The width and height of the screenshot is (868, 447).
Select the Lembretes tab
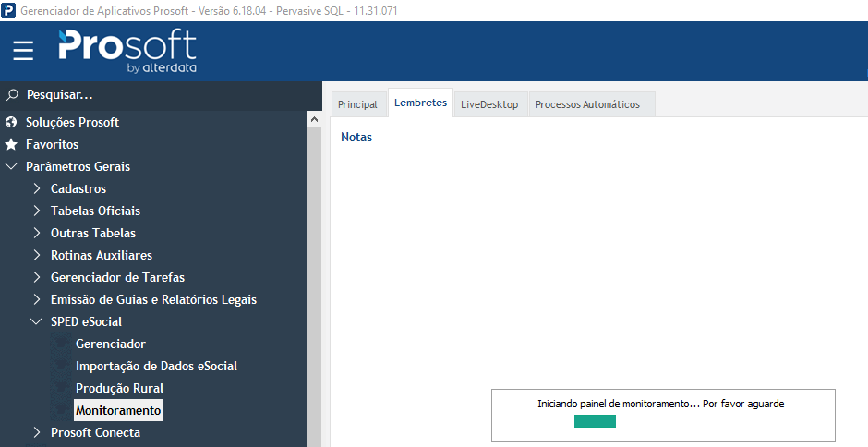pos(420,103)
